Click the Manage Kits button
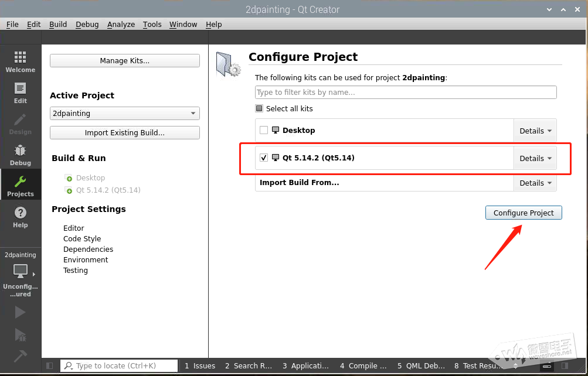This screenshot has height=376, width=588. click(x=125, y=61)
